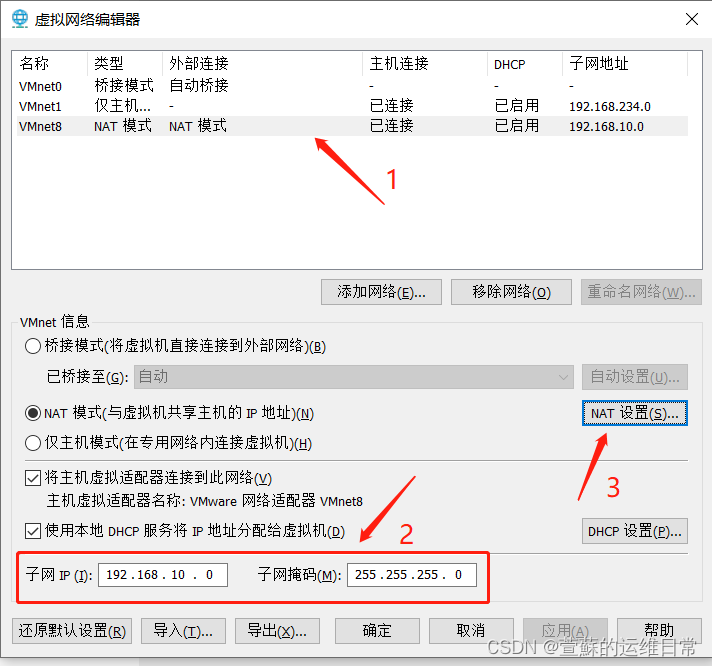The width and height of the screenshot is (712, 666).
Task: Click subnet address 192.168.10.0 cell
Action: (606, 127)
